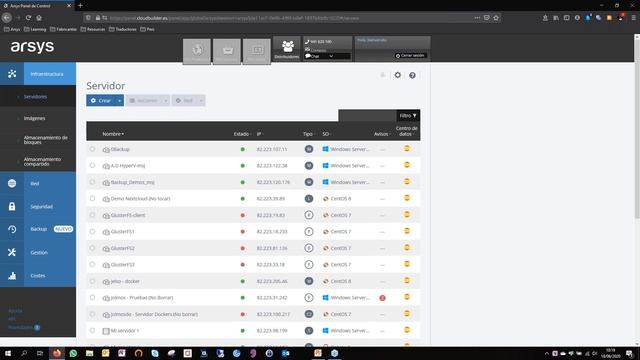
Task: Open Almacenamiento compartido in sidebar
Action: click(42, 162)
